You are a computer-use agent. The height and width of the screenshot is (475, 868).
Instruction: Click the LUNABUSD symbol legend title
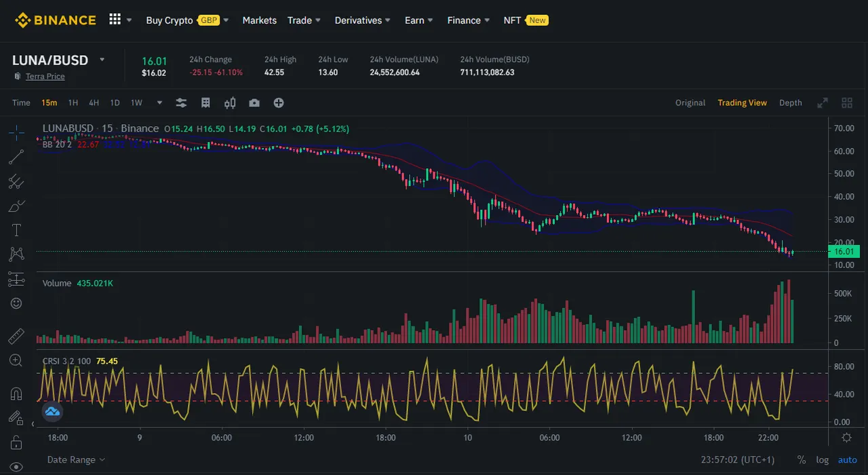[100, 128]
